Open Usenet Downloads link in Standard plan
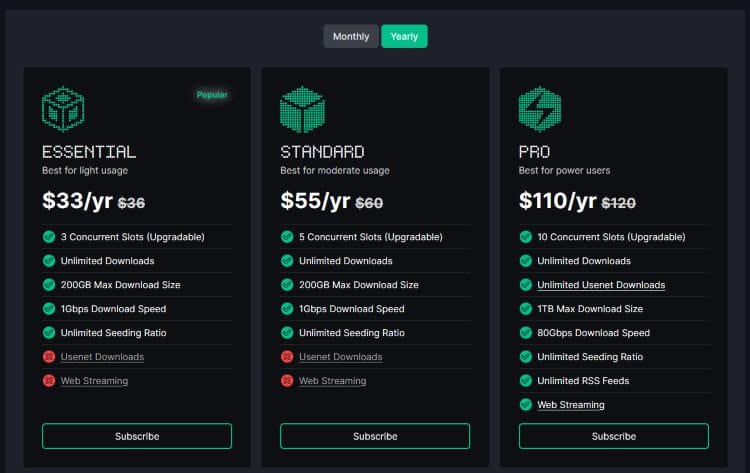Screen dimensions: 750x473 (x=341, y=357)
